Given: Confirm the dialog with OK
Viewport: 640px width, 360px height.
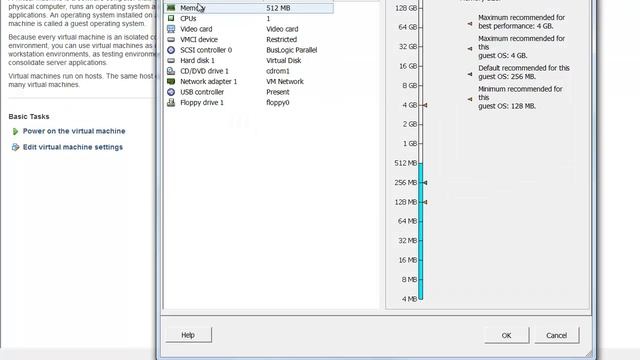Looking at the screenshot, I should 506,335.
